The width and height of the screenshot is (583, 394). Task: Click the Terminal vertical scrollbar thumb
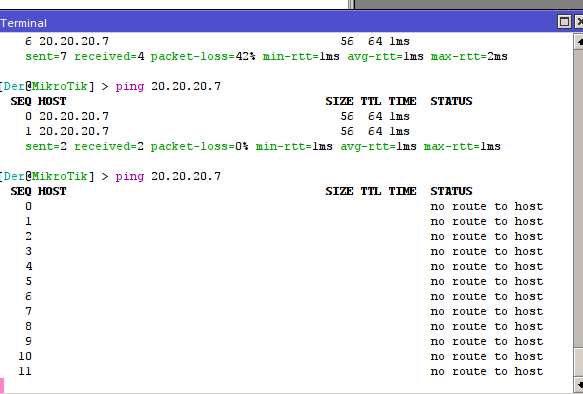[x=579, y=362]
